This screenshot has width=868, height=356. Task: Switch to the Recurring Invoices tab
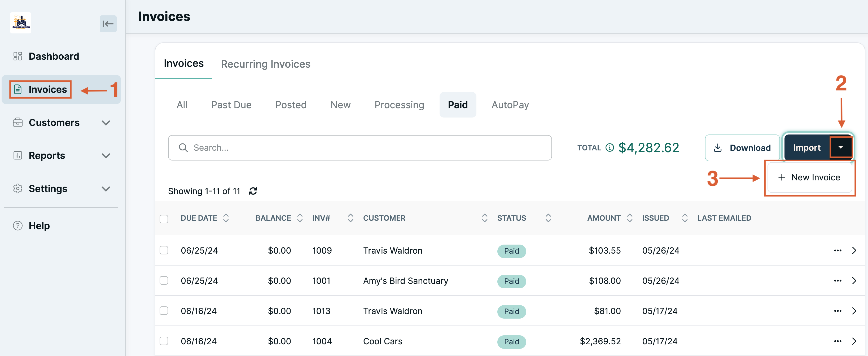pyautogui.click(x=266, y=64)
